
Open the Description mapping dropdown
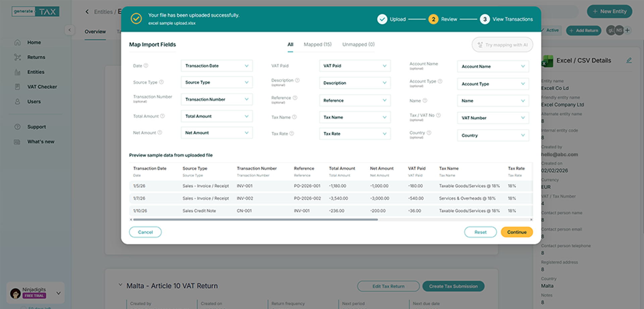click(x=355, y=83)
